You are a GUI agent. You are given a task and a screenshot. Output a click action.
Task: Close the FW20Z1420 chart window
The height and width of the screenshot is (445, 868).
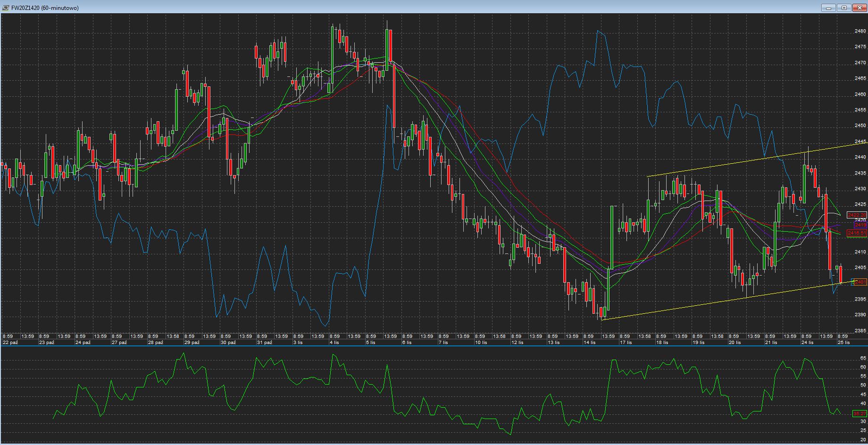(860, 8)
